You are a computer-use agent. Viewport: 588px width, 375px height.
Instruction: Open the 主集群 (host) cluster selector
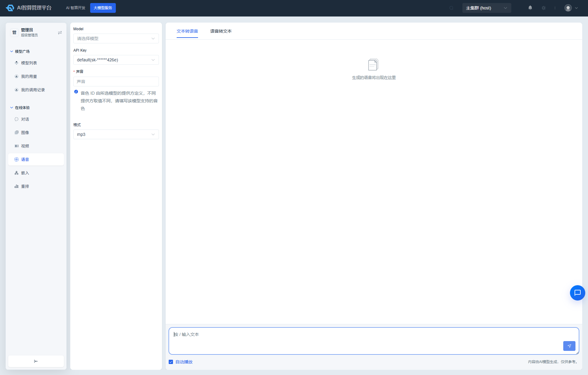[x=487, y=8]
